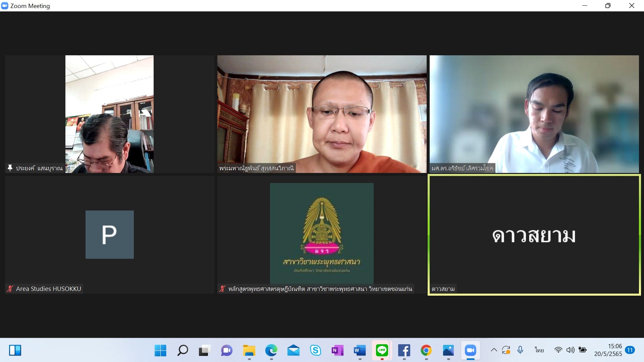Minimize the Zoom Meeting window

[585, 6]
